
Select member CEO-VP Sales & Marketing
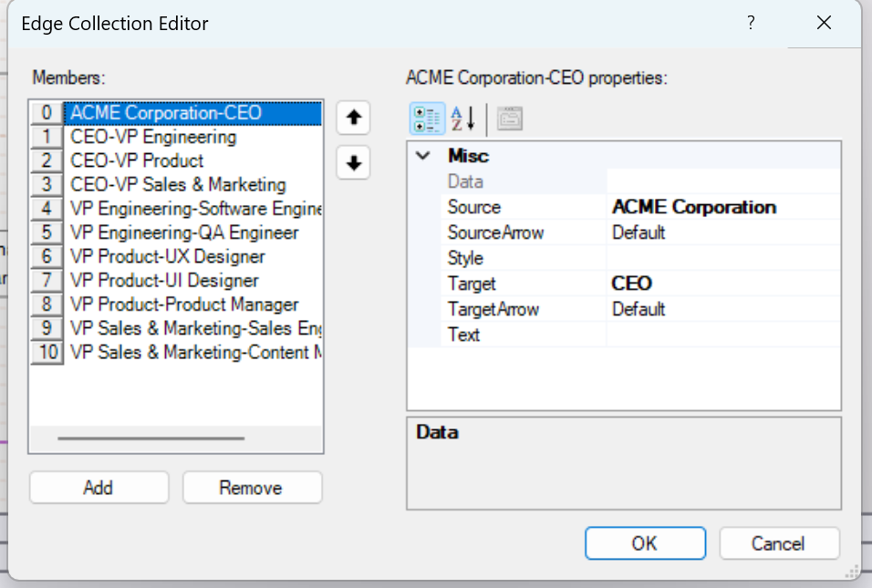193,184
